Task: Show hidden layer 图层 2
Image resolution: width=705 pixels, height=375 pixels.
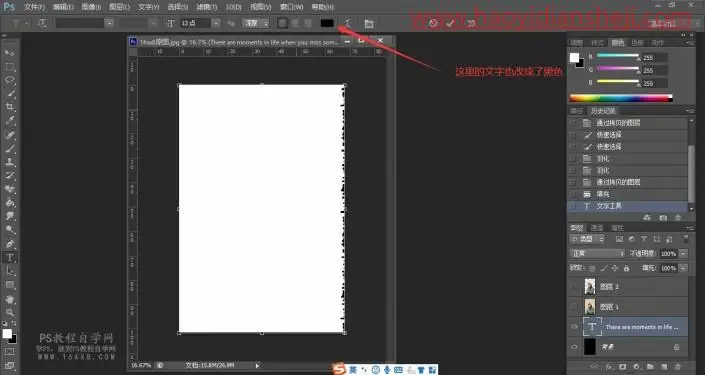Action: coord(574,286)
